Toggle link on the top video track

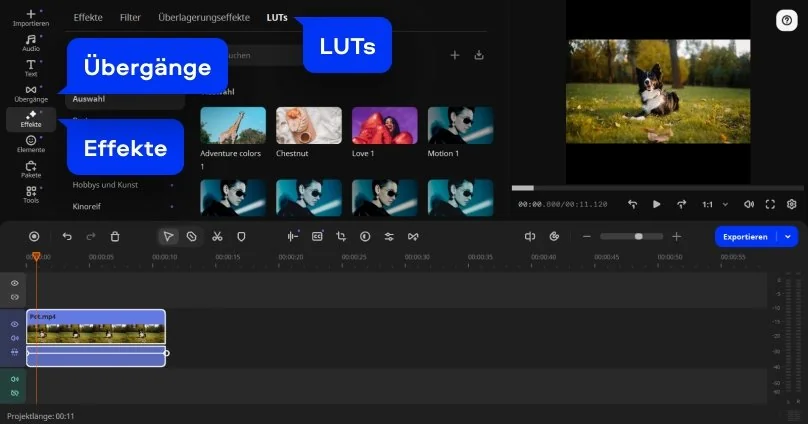point(14,297)
